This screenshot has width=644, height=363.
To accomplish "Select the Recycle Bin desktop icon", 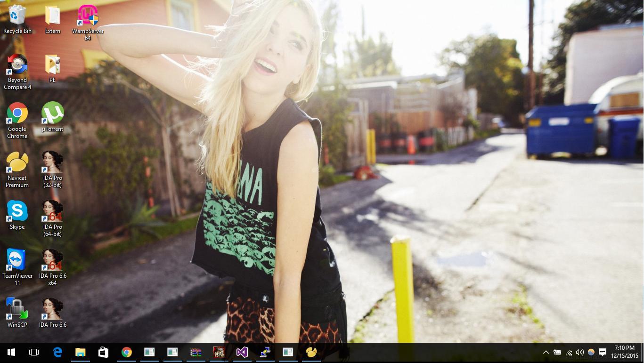I will click(17, 19).
